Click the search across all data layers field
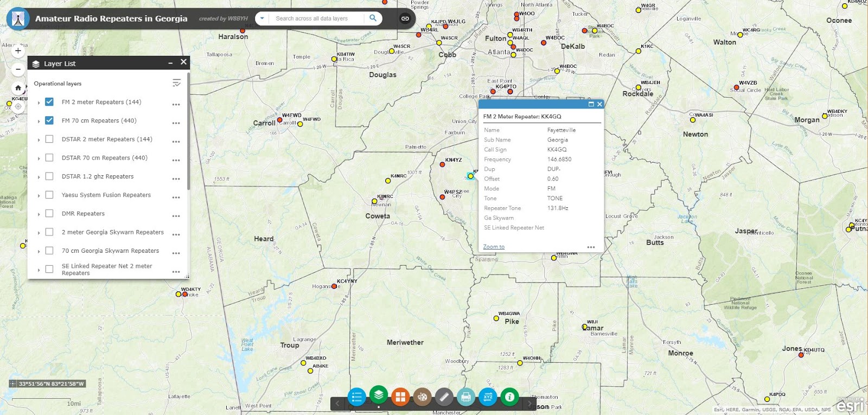The image size is (868, 415). pos(317,18)
